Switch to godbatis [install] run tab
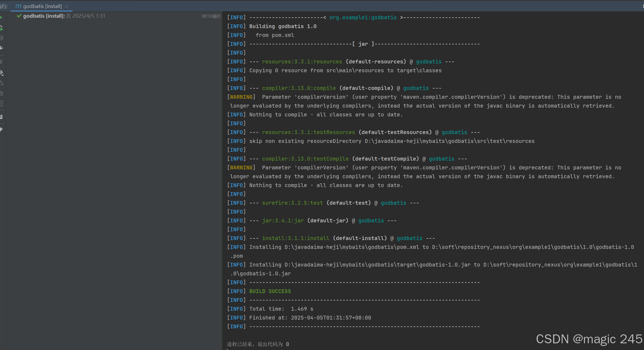 pos(42,6)
